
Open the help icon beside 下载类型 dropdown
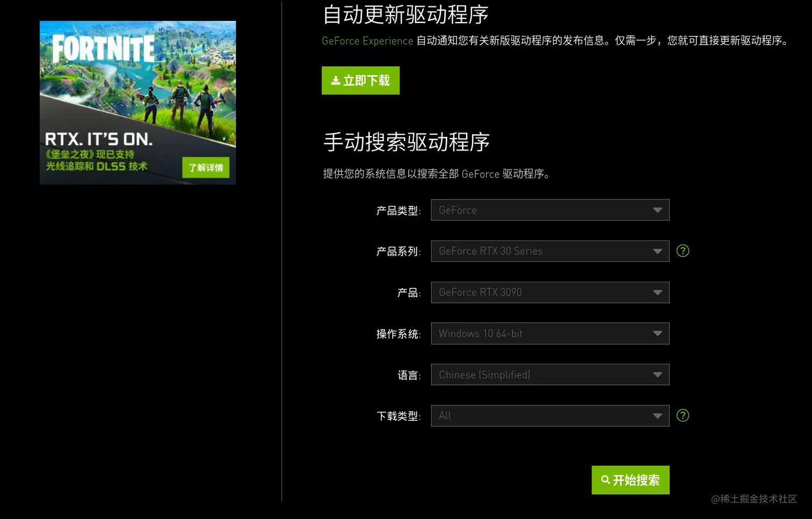(x=683, y=415)
